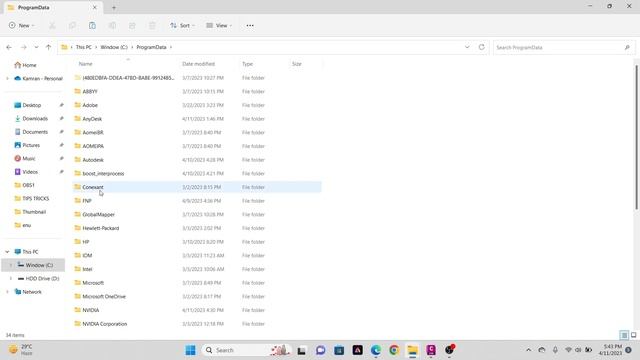Viewport: 640px width, 360px height.
Task: Click Window (C:) in the breadcrumb path
Action: click(x=114, y=47)
